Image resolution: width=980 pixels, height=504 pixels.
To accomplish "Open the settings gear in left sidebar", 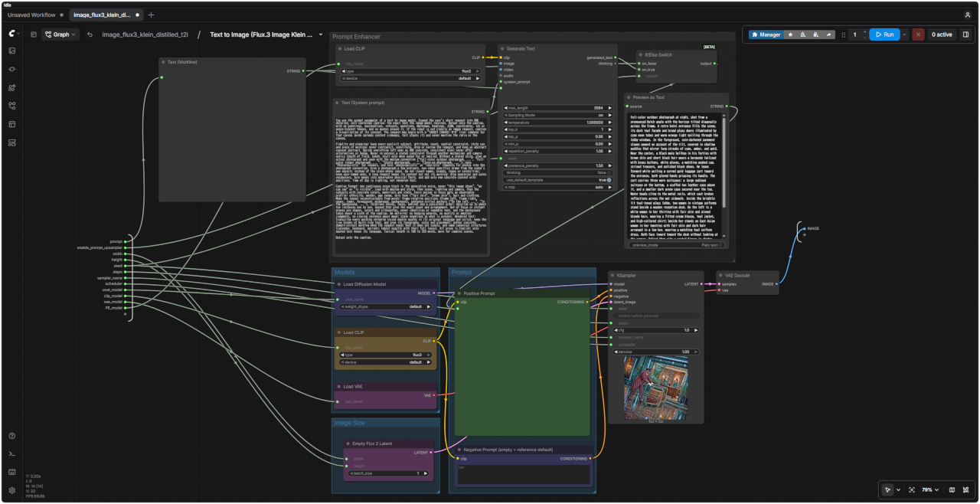I will tap(12, 490).
